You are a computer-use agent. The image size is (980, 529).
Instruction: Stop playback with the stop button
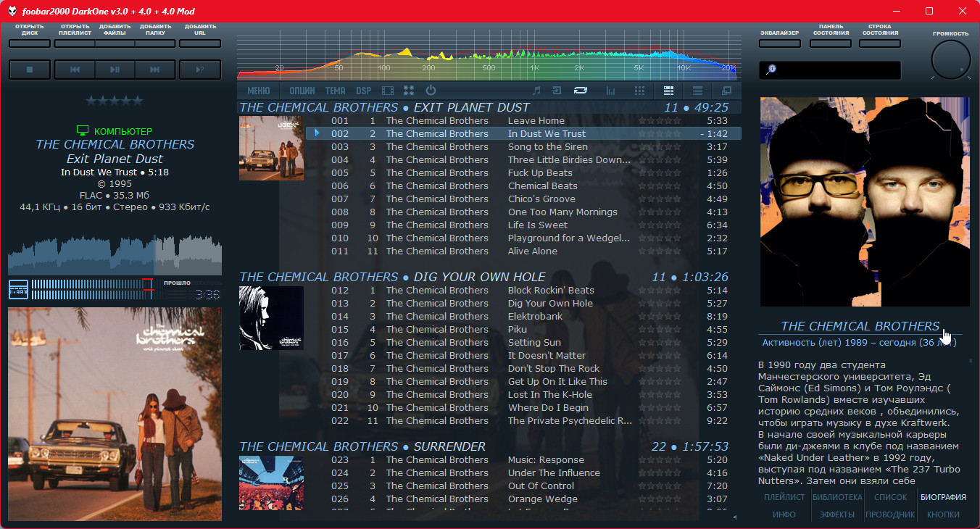tap(30, 70)
